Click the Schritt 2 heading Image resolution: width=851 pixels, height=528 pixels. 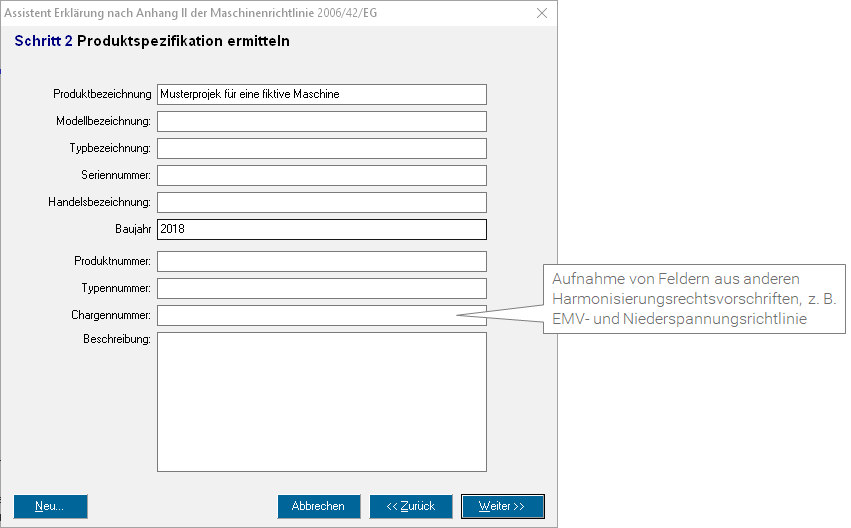152,42
